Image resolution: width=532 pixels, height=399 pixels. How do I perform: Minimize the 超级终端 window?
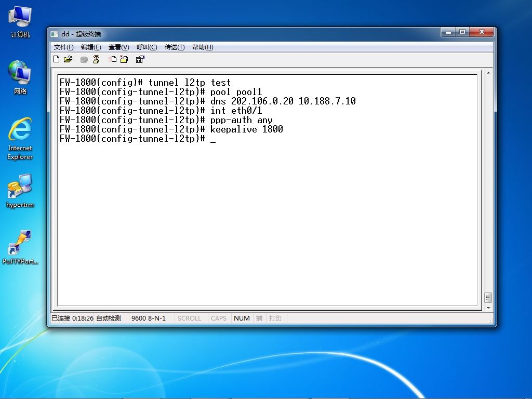[448, 32]
